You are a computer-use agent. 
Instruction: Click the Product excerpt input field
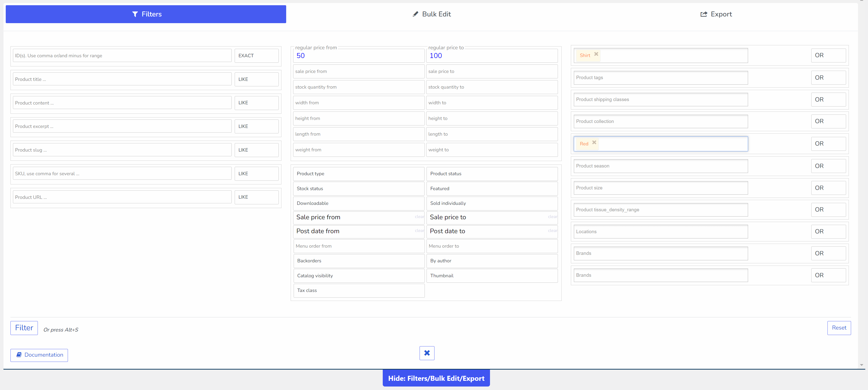tap(122, 126)
